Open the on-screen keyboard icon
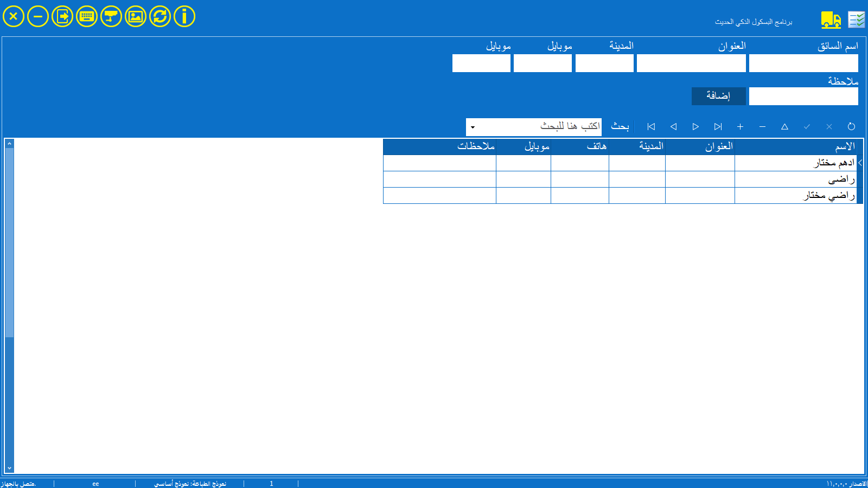The height and width of the screenshot is (488, 868). (x=87, y=16)
